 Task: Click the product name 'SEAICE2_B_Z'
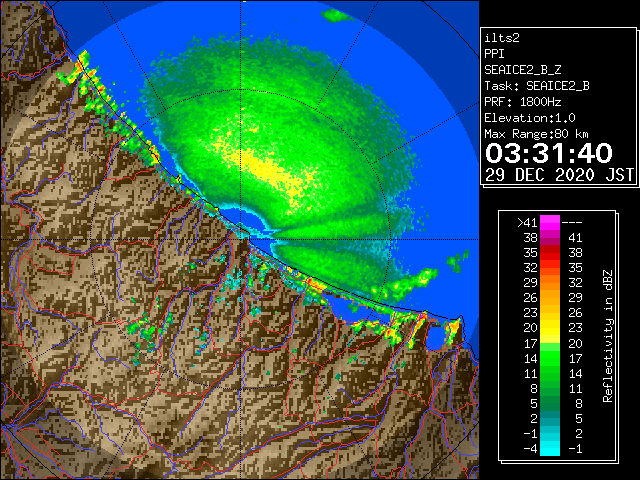pyautogui.click(x=523, y=70)
